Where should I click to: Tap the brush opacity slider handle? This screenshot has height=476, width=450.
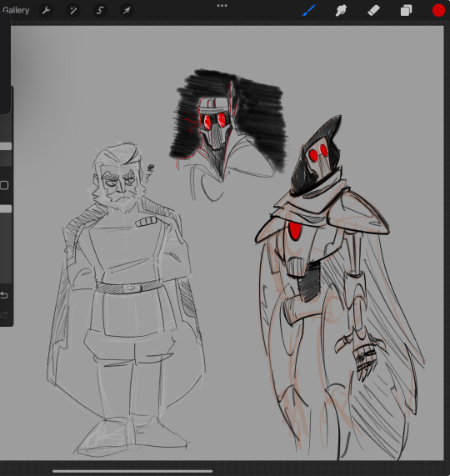point(6,208)
